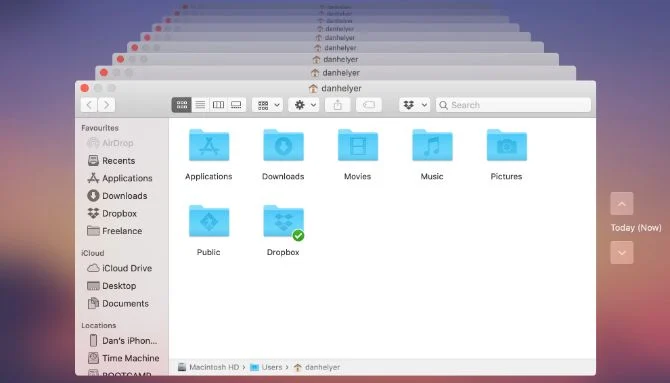The height and width of the screenshot is (383, 670).
Task: Go back with the left arrow
Action: (89, 105)
